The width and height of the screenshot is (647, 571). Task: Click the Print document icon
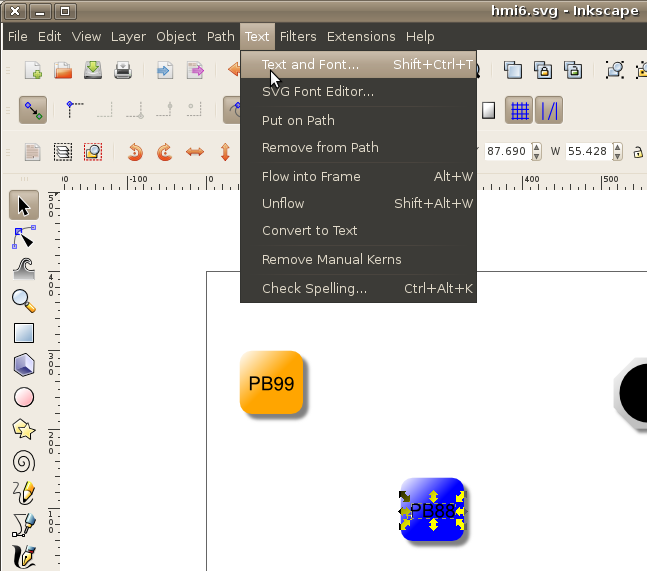122,70
